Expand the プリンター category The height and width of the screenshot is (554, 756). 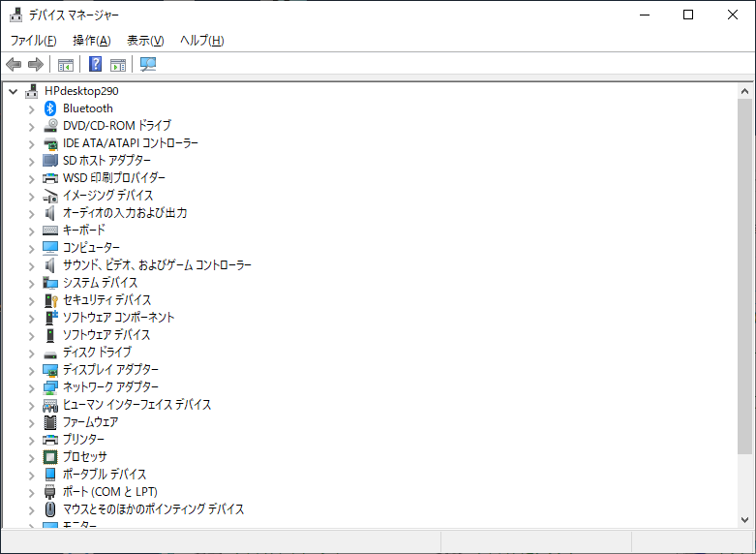31,440
